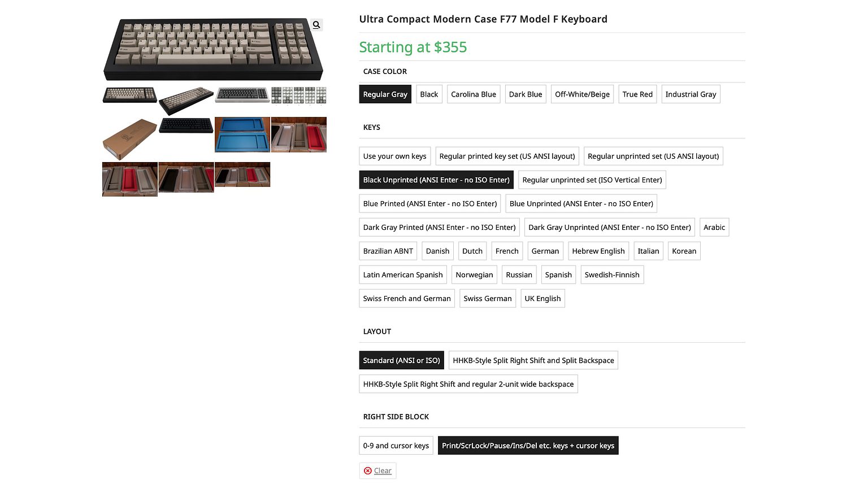The height and width of the screenshot is (484, 868).
Task: Select the Carolina Blue case color
Action: coord(473,94)
